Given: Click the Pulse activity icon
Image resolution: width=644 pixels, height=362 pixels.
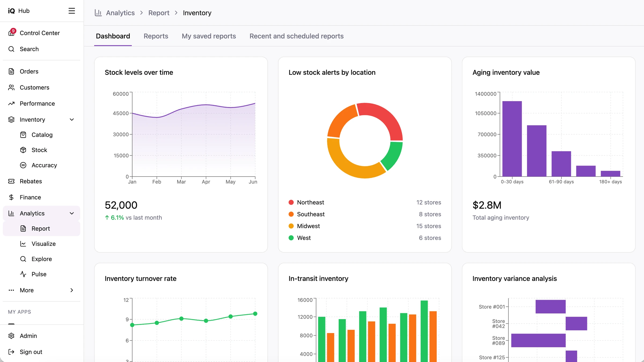Looking at the screenshot, I should coord(23,274).
